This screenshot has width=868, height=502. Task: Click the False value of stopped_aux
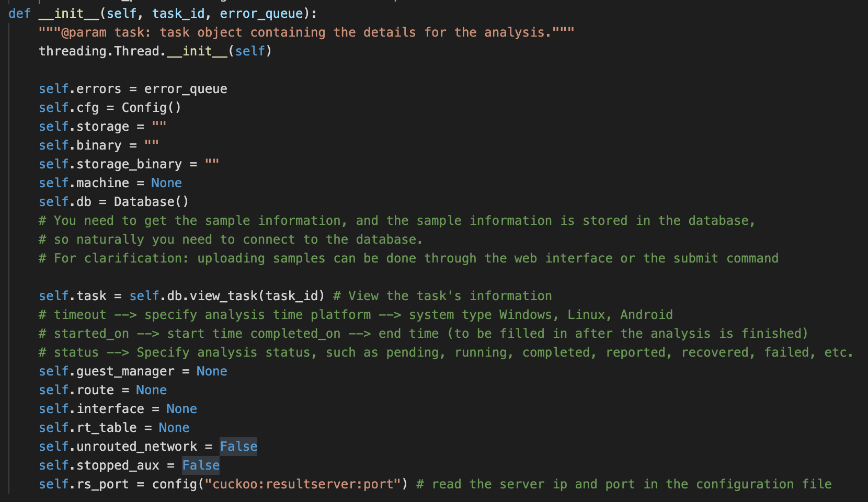pyautogui.click(x=201, y=465)
